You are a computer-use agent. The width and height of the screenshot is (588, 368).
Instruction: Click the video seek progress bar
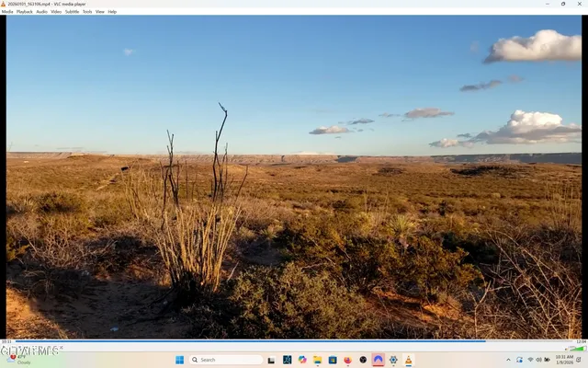(294, 341)
